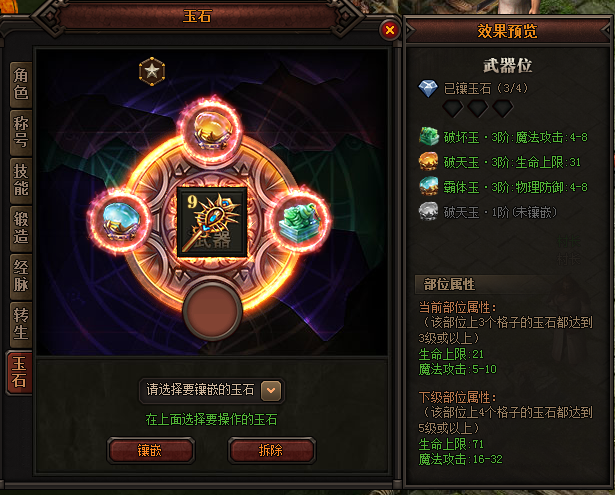Click the orange 破天玉 icon in preview list
This screenshot has width=615, height=495.
[x=428, y=161]
